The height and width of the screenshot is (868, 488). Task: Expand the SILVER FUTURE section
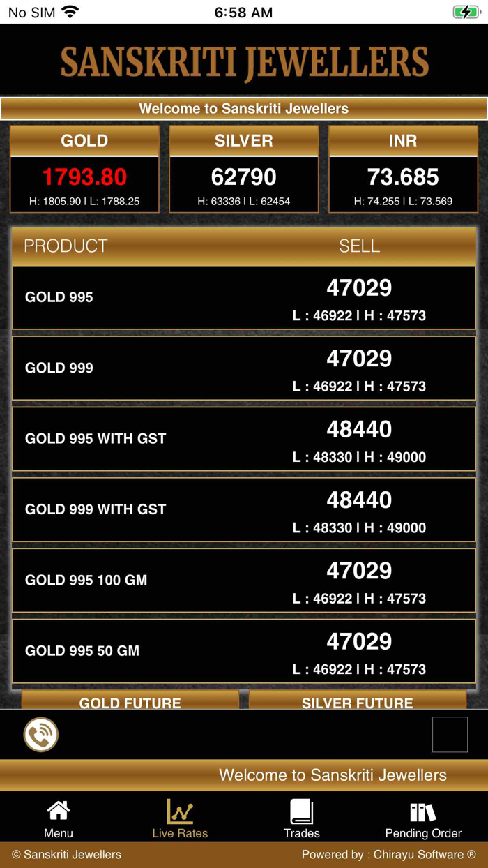[357, 703]
